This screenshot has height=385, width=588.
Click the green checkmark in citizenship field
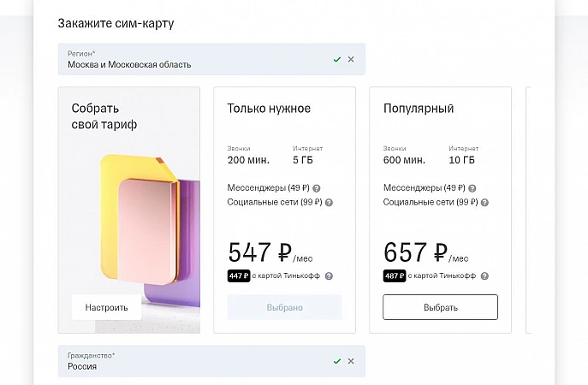click(x=337, y=361)
